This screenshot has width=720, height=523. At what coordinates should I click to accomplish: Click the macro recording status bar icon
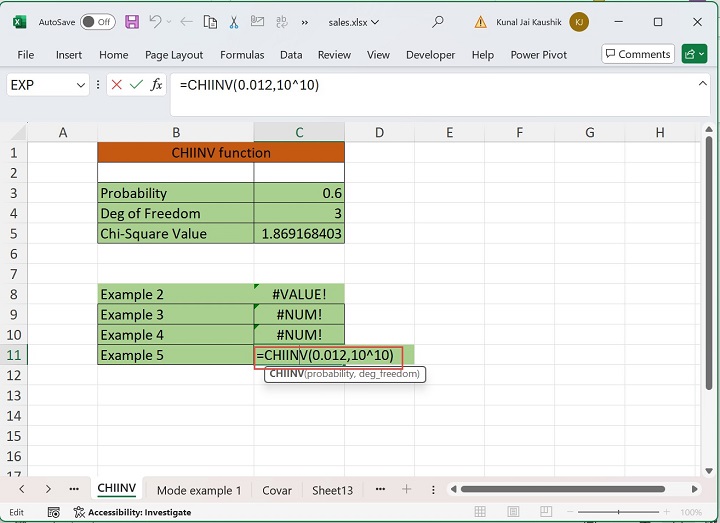pos(54,512)
